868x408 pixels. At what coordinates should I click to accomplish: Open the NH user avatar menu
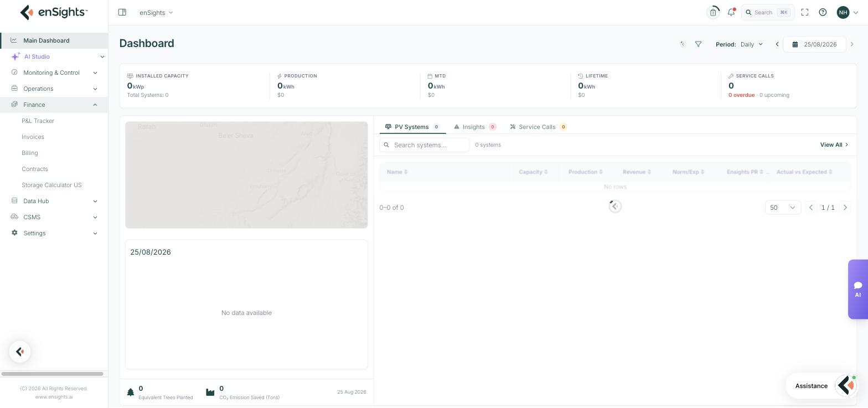[843, 12]
